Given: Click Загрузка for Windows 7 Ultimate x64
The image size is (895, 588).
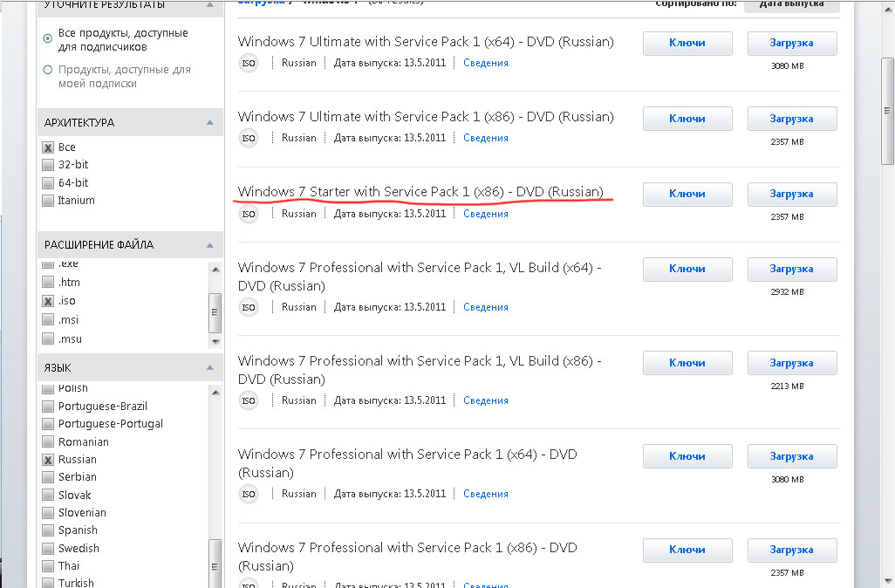Looking at the screenshot, I should point(792,44).
